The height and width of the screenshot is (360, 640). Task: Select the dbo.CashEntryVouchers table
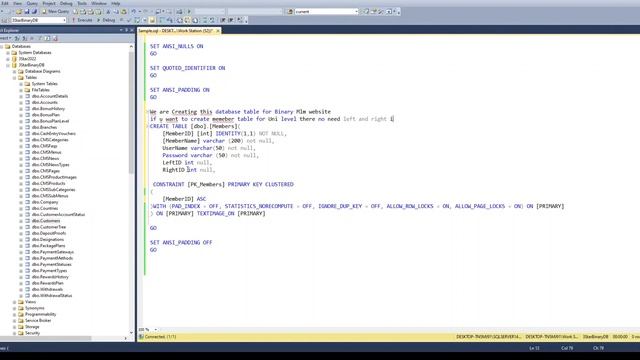point(53,133)
